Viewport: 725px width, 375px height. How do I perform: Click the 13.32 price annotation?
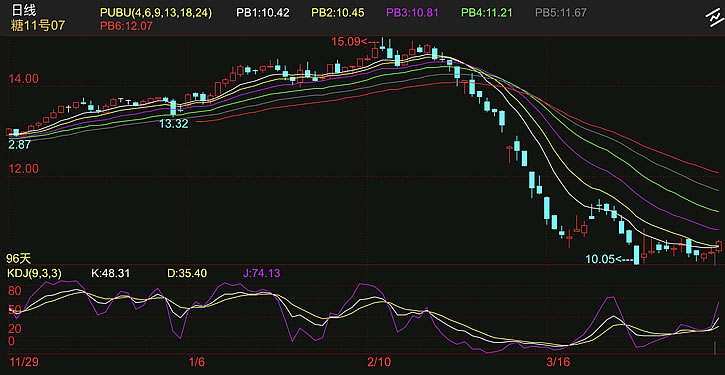(x=174, y=123)
